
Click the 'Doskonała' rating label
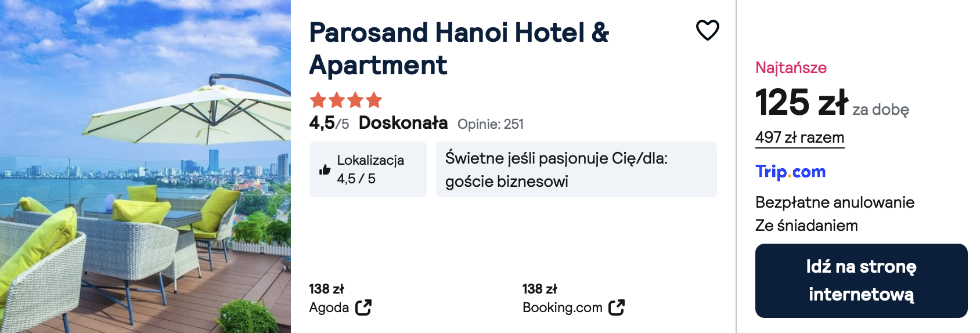click(x=403, y=123)
